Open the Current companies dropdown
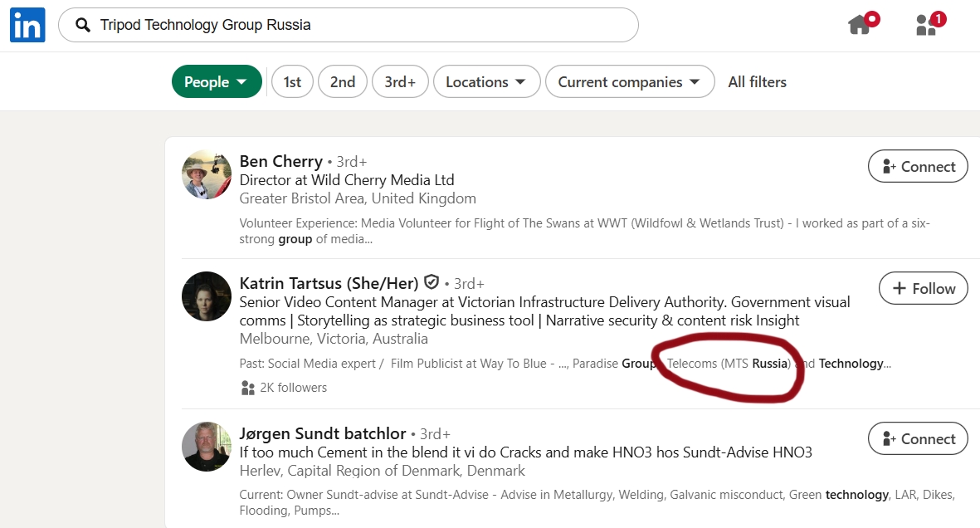 (x=629, y=82)
